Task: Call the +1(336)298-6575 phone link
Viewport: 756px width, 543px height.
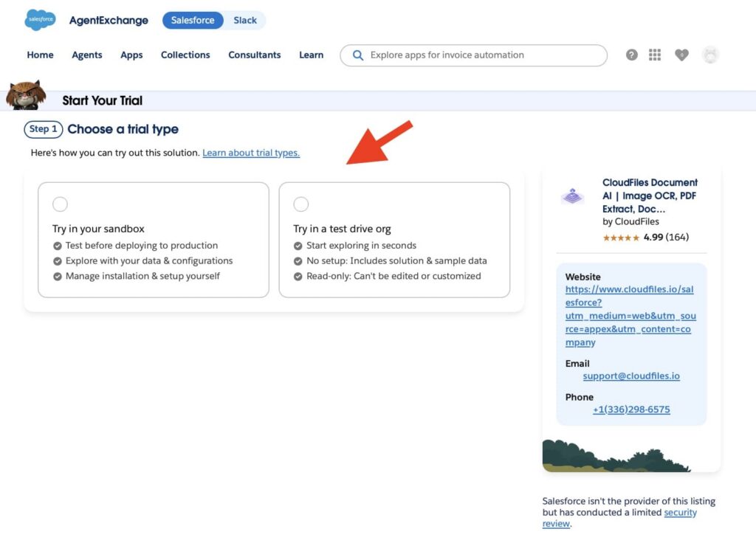Action: click(x=631, y=409)
